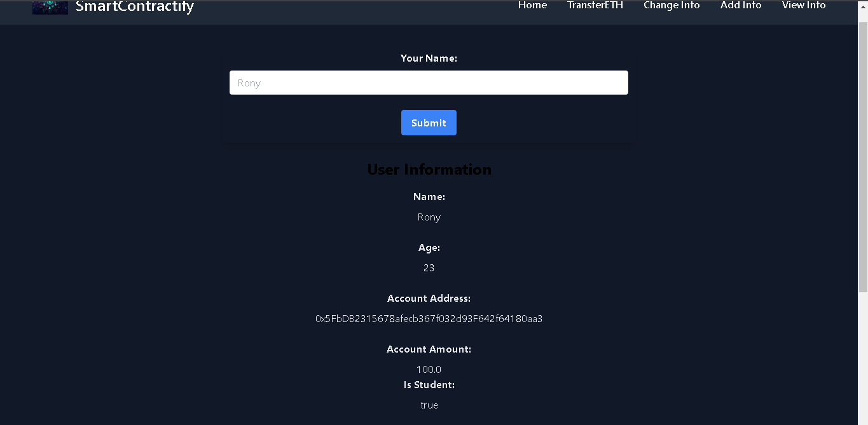Select the displayed account address
This screenshot has width=868, height=425.
click(x=429, y=318)
